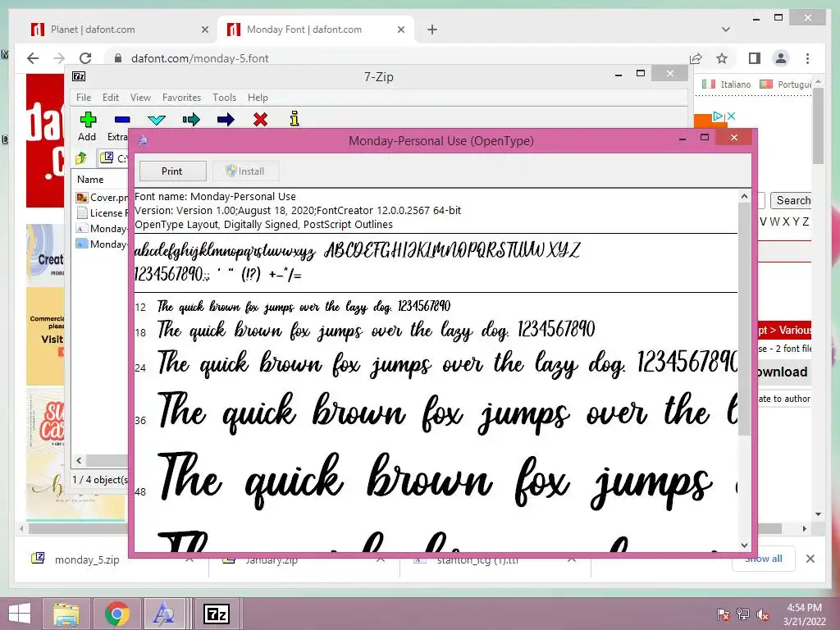The width and height of the screenshot is (840, 630).
Task: Click the 7-Zip Add toolbar icon
Action: [x=88, y=120]
